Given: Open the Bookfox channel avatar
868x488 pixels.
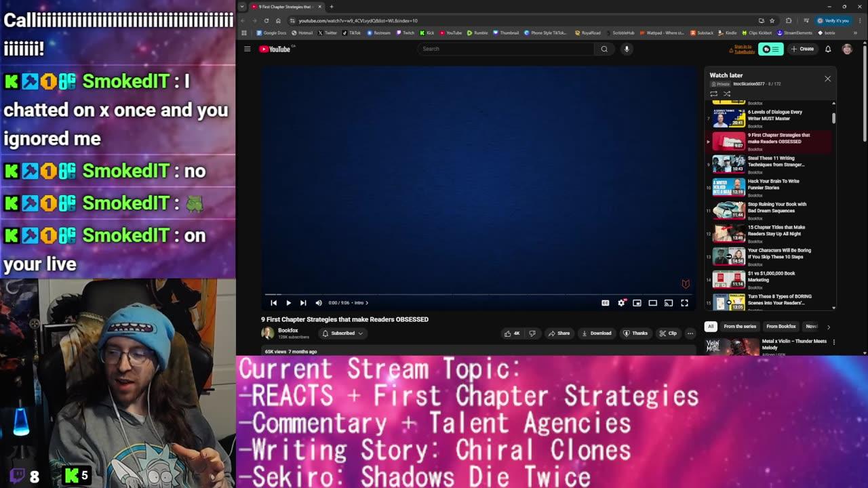Looking at the screenshot, I should click(x=268, y=333).
